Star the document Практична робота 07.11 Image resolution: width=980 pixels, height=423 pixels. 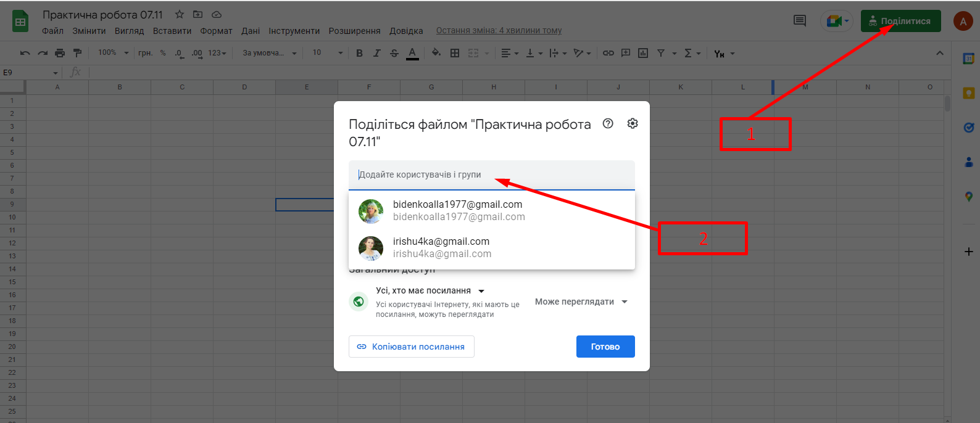[180, 14]
